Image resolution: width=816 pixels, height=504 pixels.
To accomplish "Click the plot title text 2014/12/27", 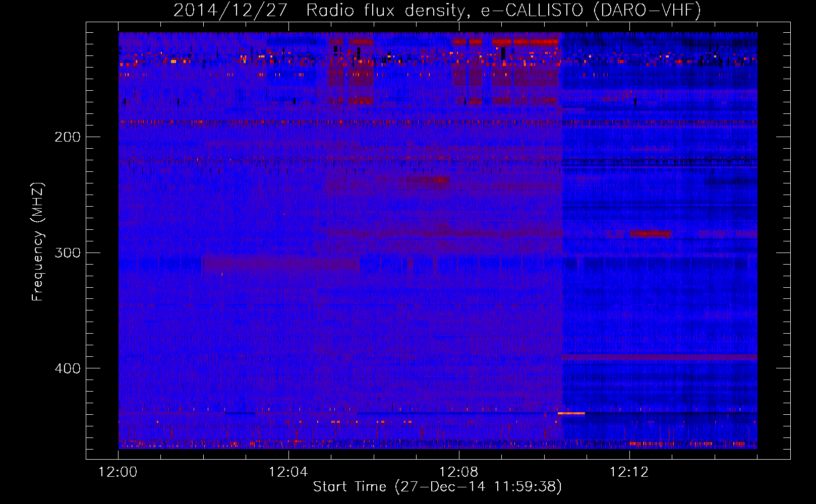I will coord(230,10).
